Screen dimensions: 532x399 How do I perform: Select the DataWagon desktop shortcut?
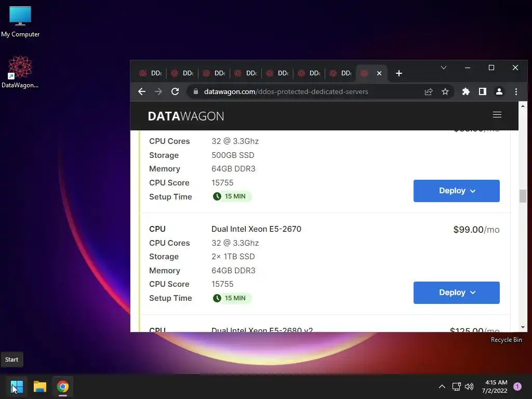pos(20,72)
